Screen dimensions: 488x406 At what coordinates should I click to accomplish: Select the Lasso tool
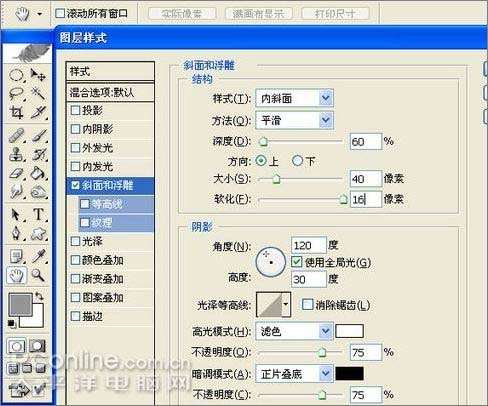16,94
